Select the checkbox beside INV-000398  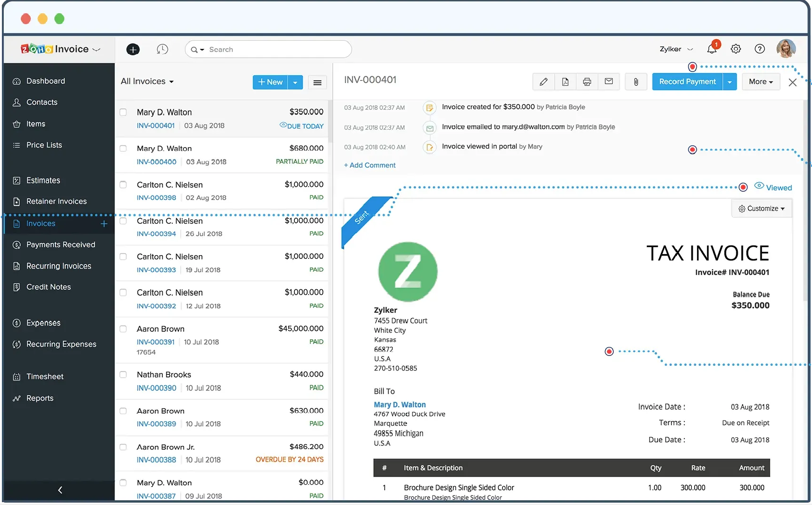coord(123,185)
